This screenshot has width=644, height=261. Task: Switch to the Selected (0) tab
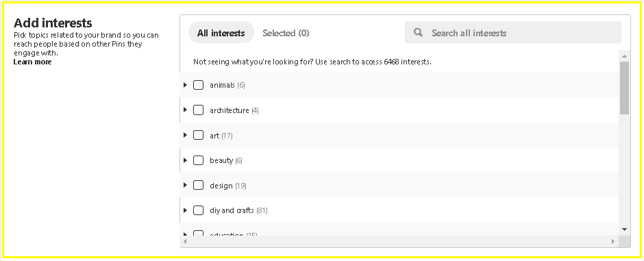286,33
